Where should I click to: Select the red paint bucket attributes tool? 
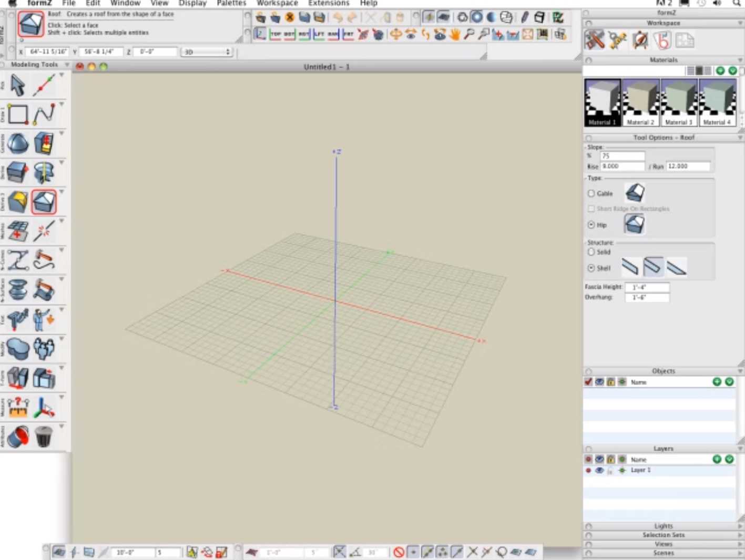[x=18, y=437]
